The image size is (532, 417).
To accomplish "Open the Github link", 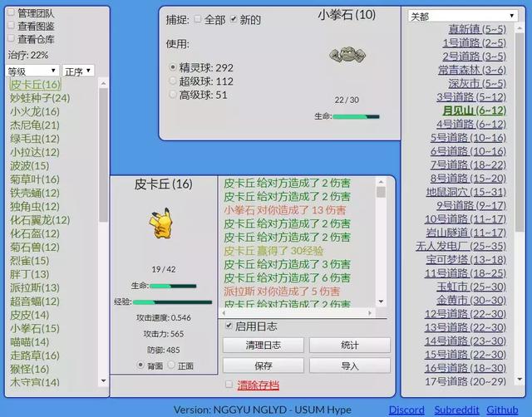I will tap(502, 410).
